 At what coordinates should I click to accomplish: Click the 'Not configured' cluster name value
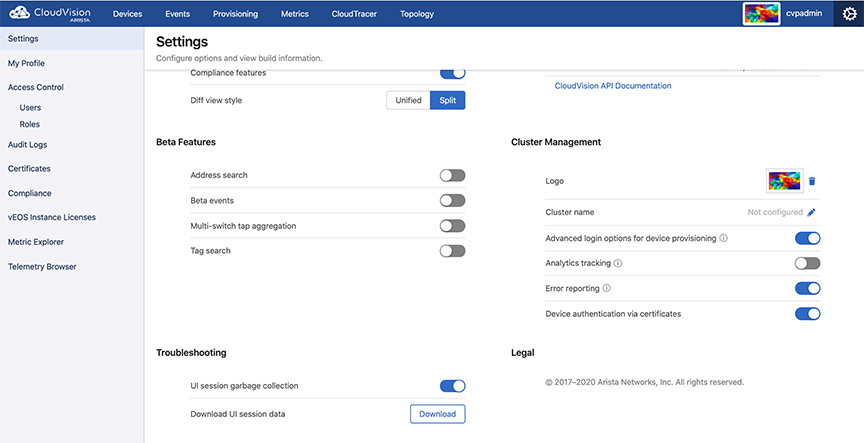point(775,212)
